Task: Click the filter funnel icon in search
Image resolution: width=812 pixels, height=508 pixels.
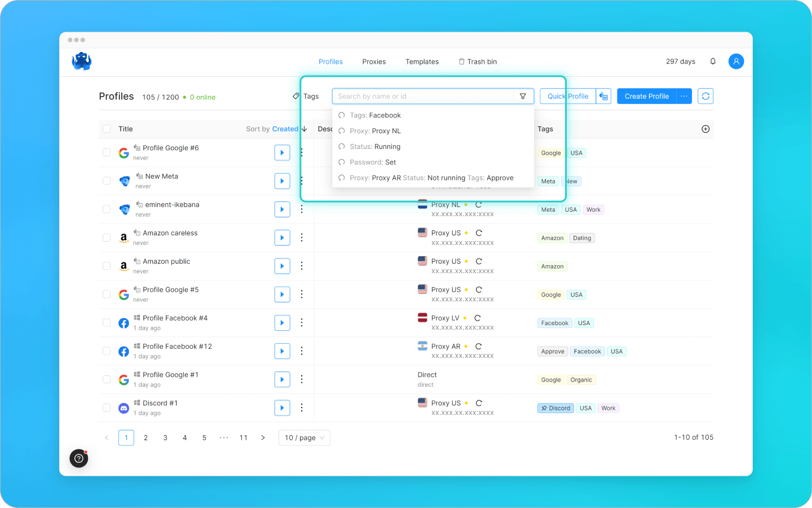Action: tap(523, 97)
